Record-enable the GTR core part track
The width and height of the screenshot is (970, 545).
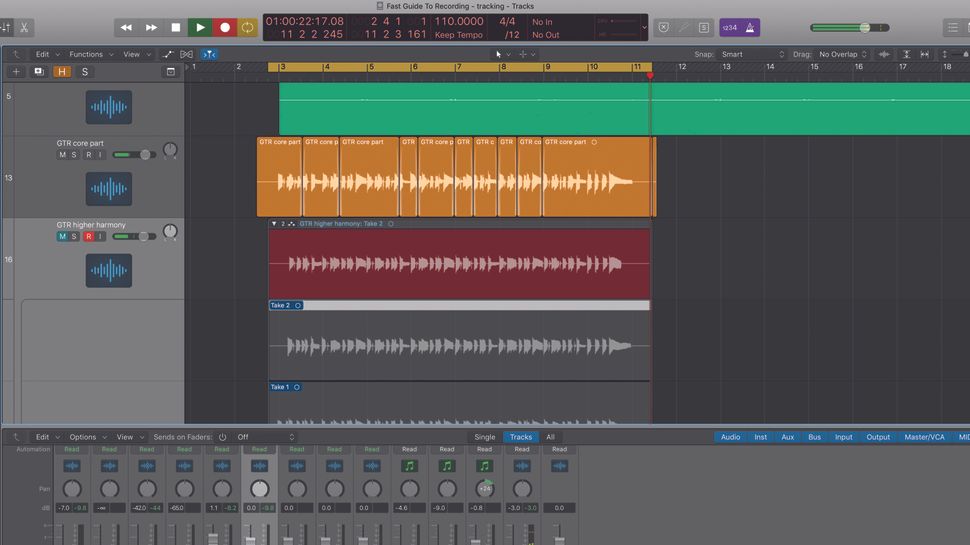coord(88,155)
